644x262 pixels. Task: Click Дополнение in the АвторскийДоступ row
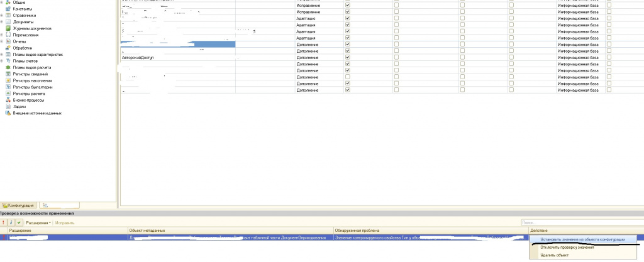click(307, 57)
